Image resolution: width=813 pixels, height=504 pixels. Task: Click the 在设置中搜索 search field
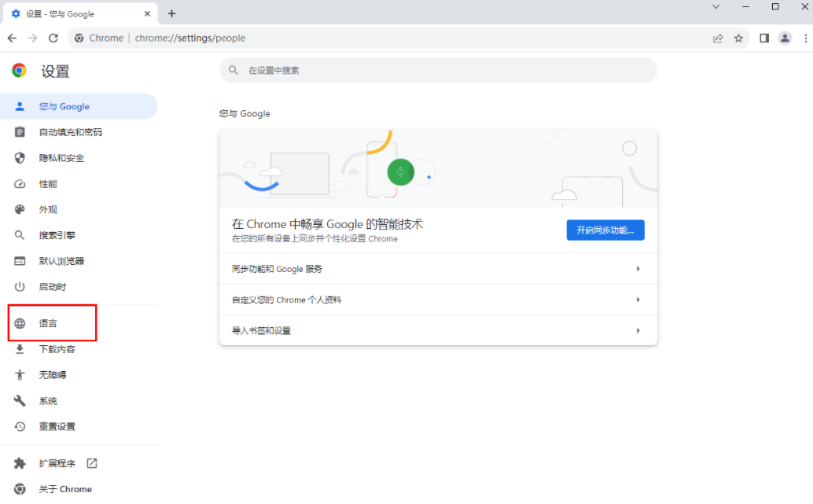pos(438,70)
